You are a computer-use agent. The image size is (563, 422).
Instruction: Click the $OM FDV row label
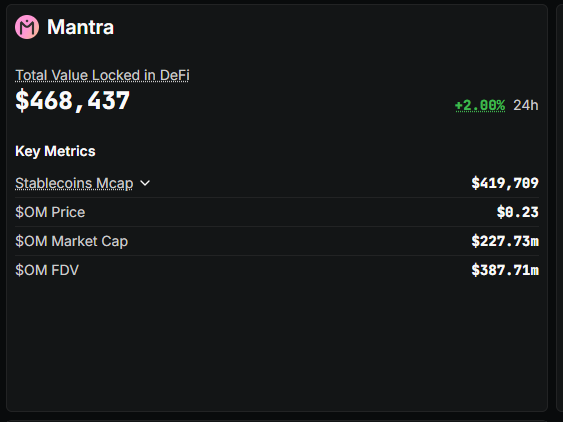coord(47,270)
